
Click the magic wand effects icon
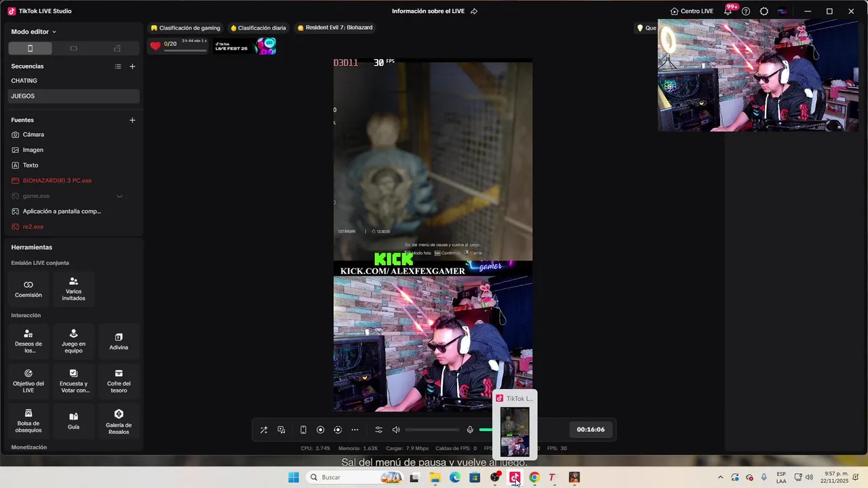tap(264, 430)
